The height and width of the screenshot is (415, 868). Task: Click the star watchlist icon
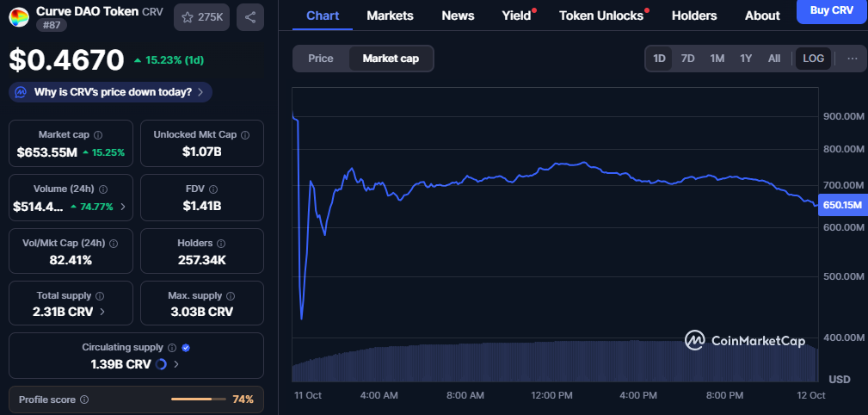point(188,16)
